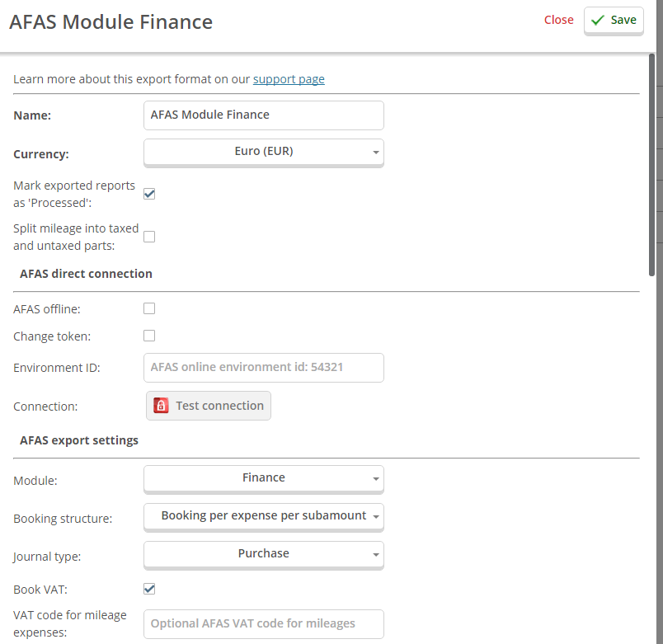
Task: Uncheck Mark exported reports as 'Processed'
Action: tap(149, 194)
